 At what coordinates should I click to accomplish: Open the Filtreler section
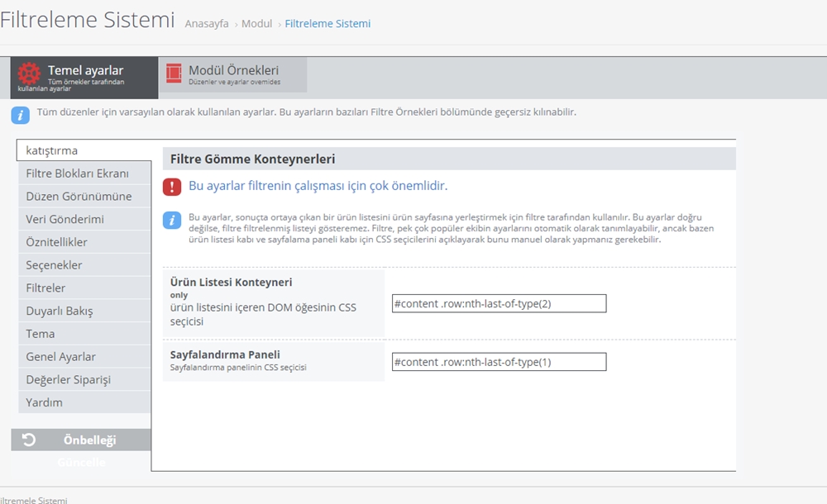(84, 288)
